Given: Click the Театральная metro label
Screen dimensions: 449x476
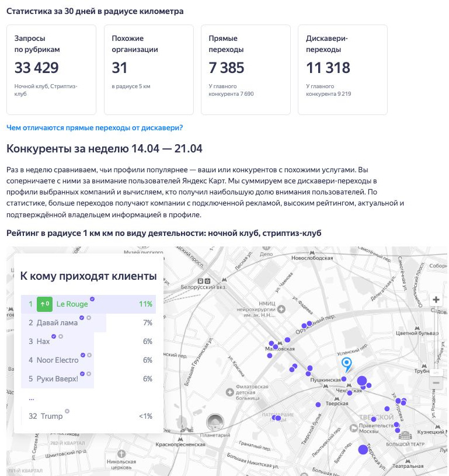Looking at the screenshot, I should point(408,466).
